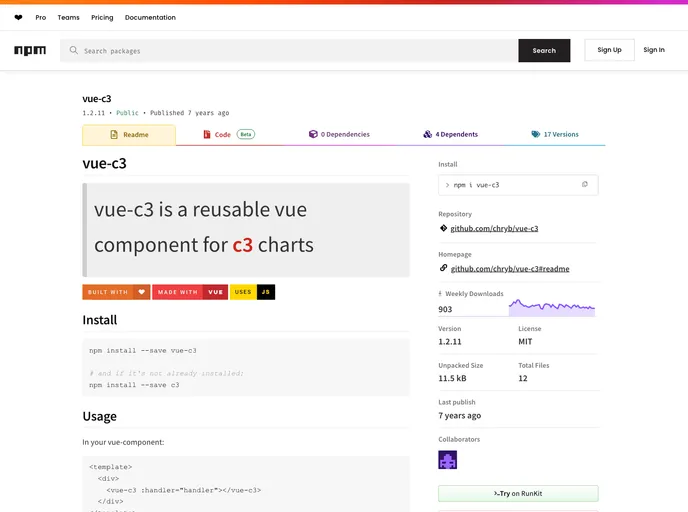Click 'npm install --save vue-c3' code line

tap(143, 351)
